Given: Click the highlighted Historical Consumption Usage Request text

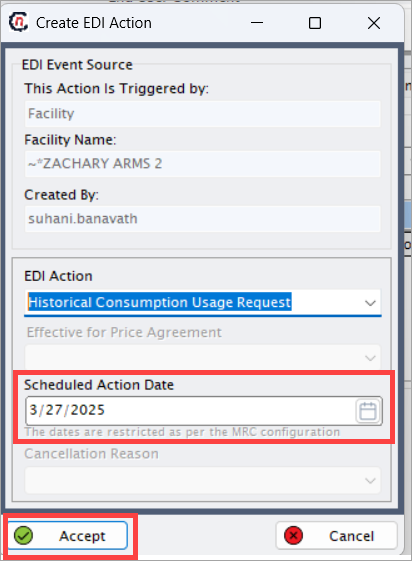Looking at the screenshot, I should [x=160, y=302].
